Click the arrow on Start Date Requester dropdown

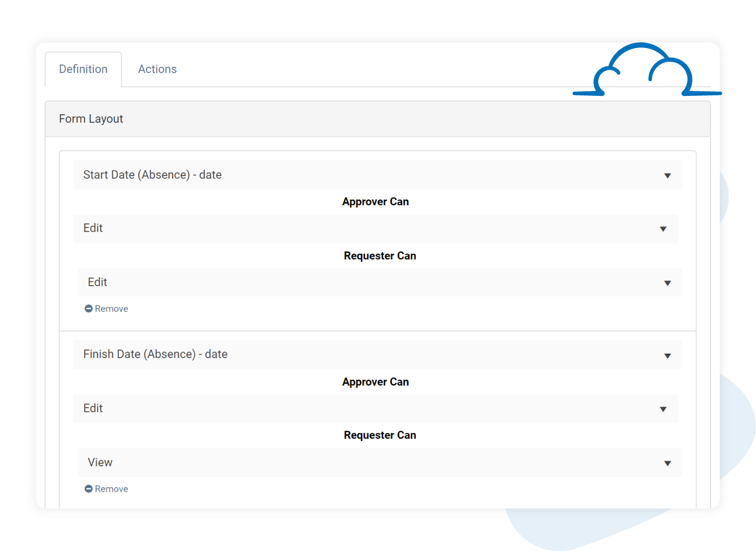[668, 283]
